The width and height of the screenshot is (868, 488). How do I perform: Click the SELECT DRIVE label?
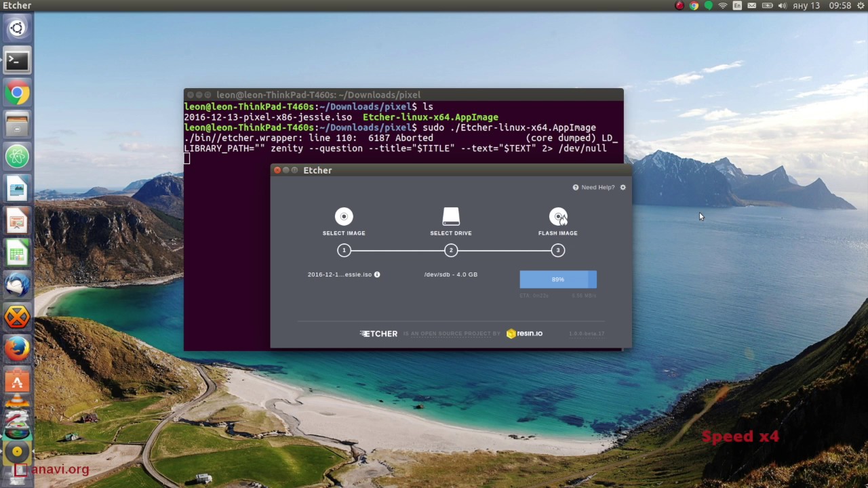(451, 233)
